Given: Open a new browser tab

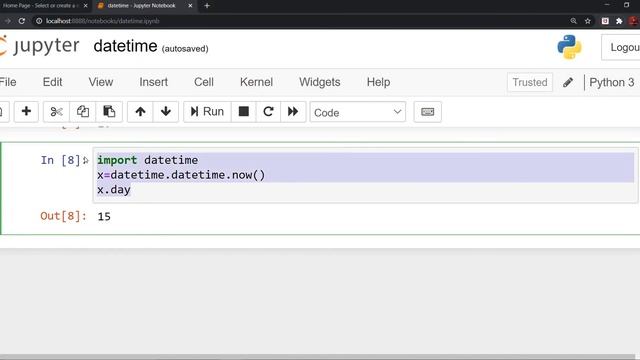Looking at the screenshot, I should tap(207, 6).
